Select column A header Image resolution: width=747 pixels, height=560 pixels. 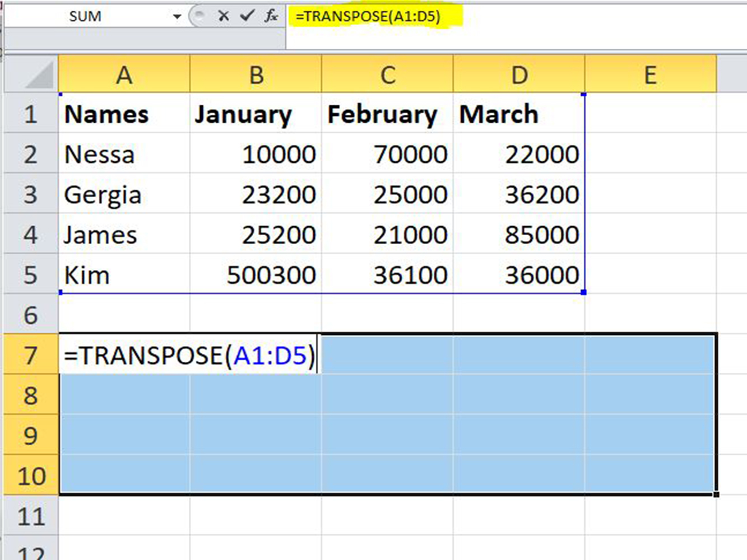(124, 73)
